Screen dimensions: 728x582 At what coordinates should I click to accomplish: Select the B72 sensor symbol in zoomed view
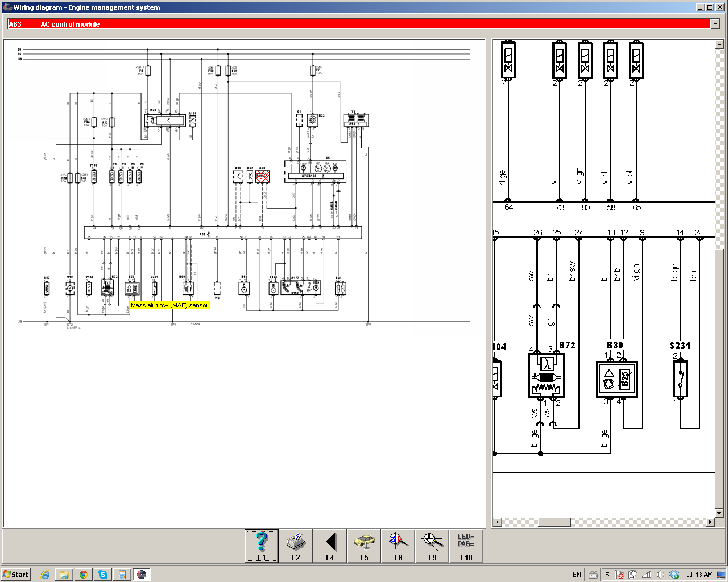pyautogui.click(x=547, y=376)
